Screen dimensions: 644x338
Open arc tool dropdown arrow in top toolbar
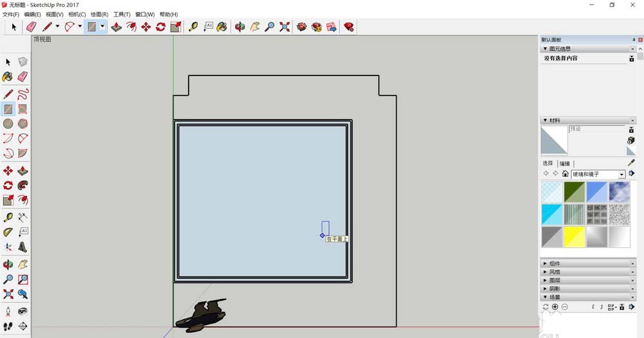point(80,26)
